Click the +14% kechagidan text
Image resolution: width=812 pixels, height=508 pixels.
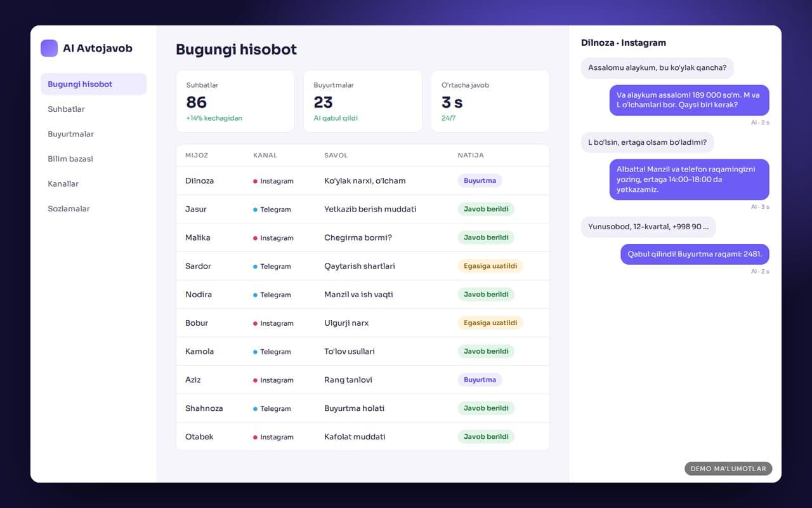[214, 118]
